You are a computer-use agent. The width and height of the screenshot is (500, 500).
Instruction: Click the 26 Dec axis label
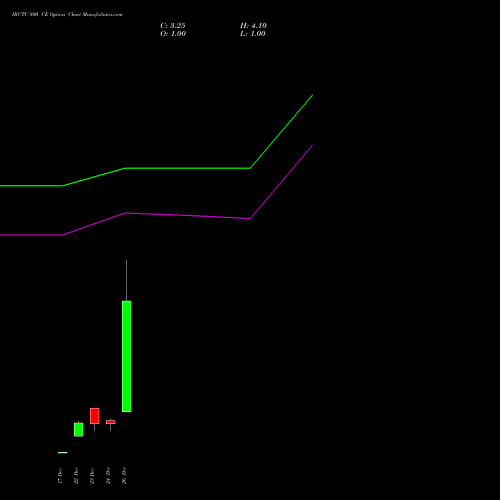(x=124, y=476)
